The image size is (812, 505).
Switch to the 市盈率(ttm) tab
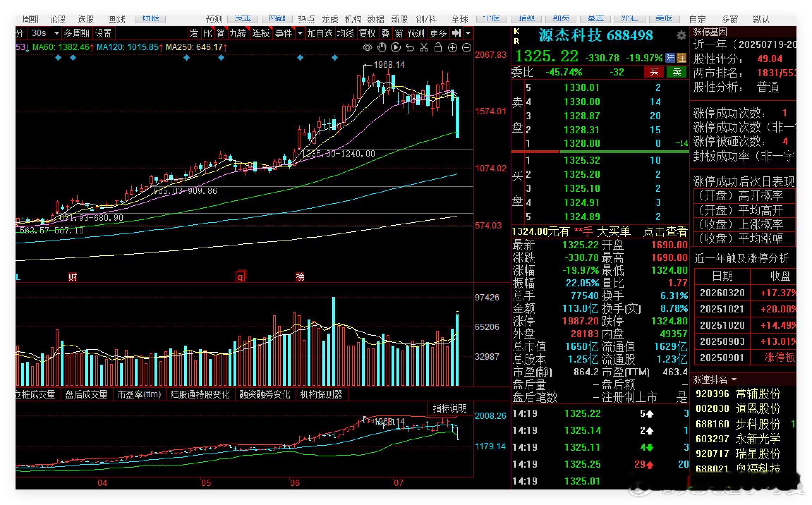(x=139, y=394)
